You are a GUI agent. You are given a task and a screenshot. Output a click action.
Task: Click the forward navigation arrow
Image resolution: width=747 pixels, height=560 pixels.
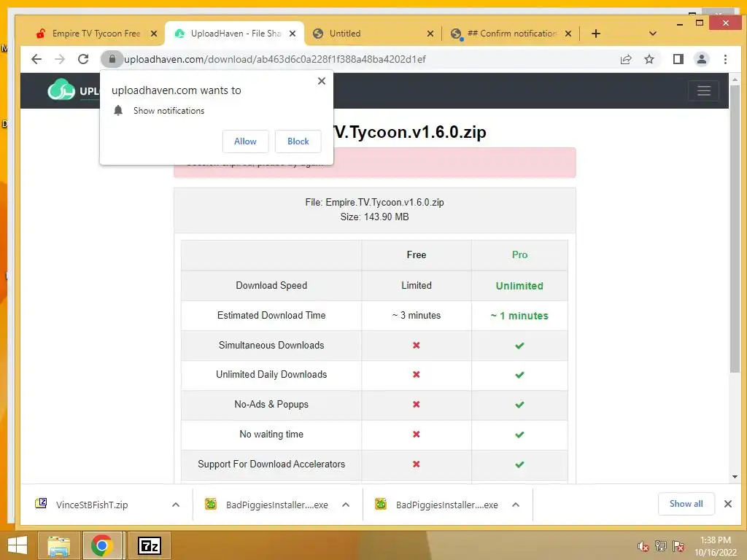[60, 59]
